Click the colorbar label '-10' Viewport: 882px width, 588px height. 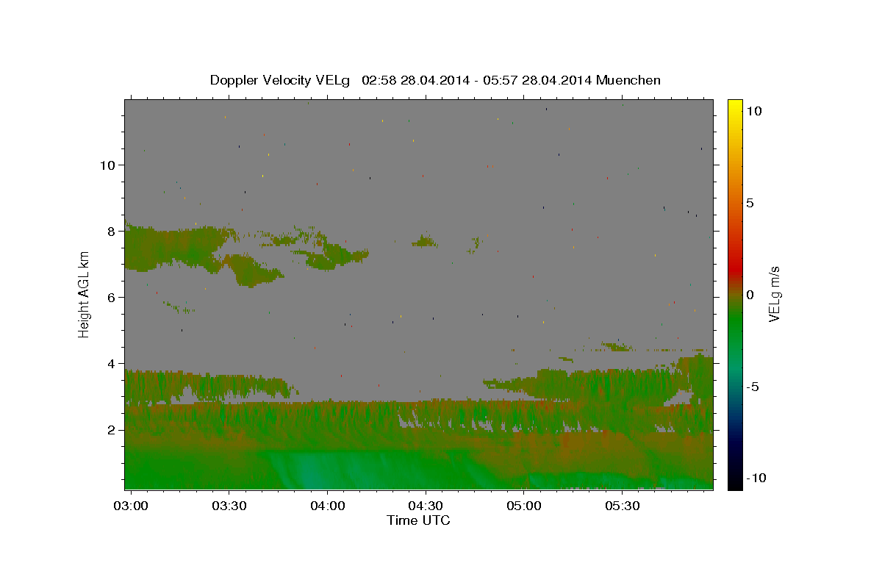(x=756, y=478)
